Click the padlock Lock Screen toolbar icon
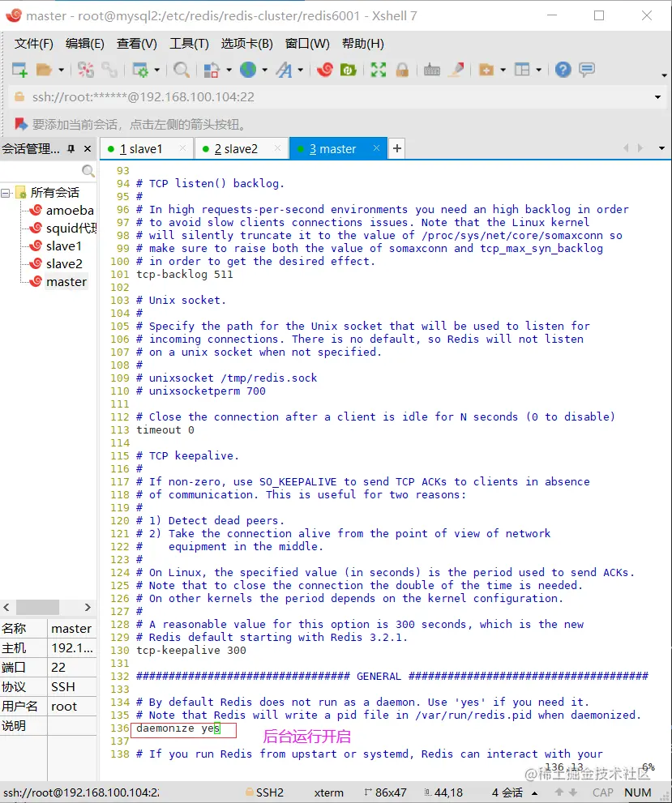This screenshot has height=803, width=672. coord(402,70)
